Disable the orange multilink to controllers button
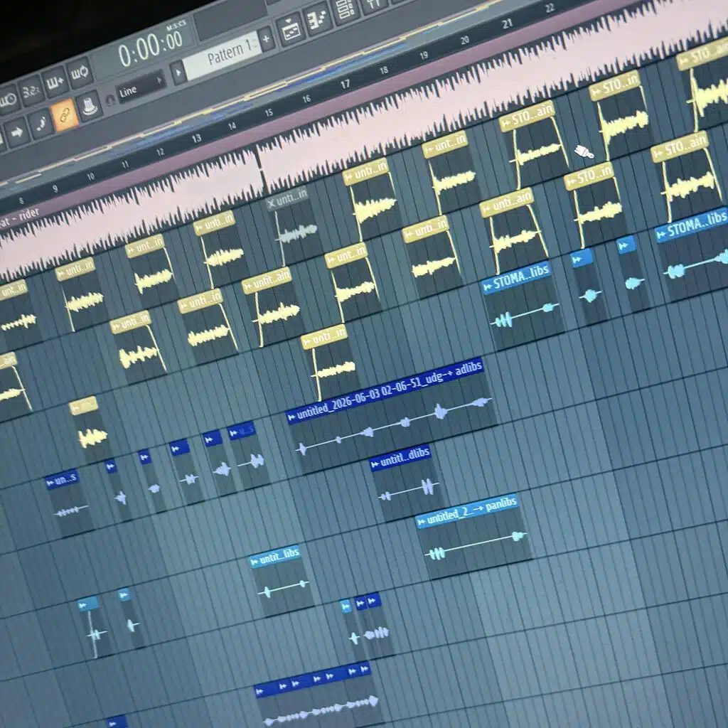This screenshot has width=728, height=728. 64,115
